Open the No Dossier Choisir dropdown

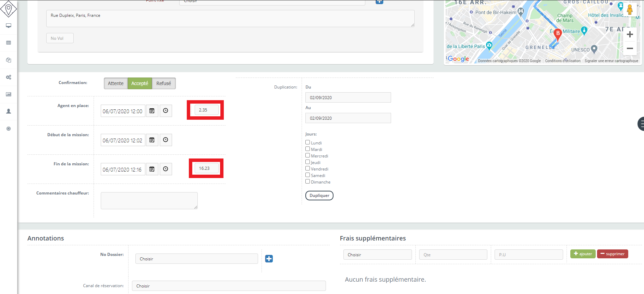coord(196,259)
